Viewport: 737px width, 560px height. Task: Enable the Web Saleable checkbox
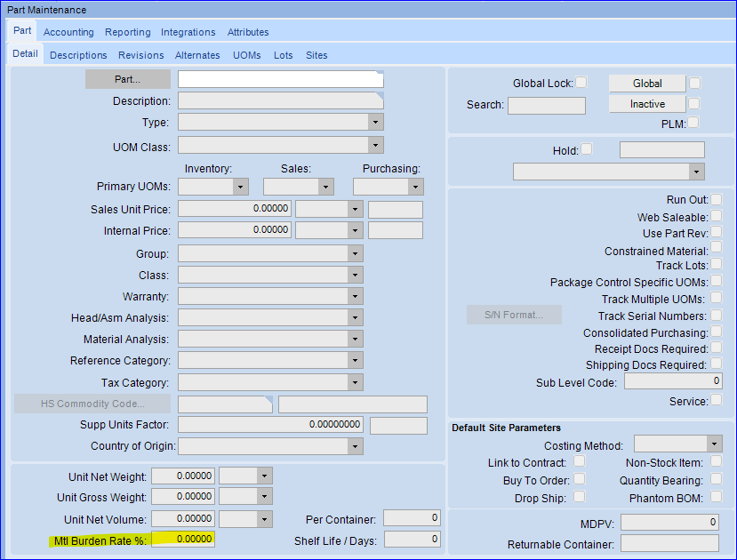coord(717,216)
